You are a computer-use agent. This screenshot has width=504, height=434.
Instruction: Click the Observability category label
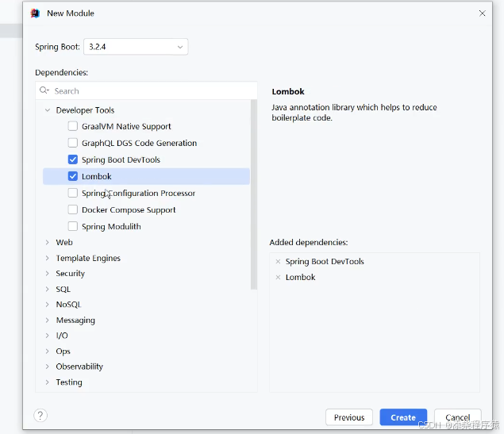click(x=79, y=367)
